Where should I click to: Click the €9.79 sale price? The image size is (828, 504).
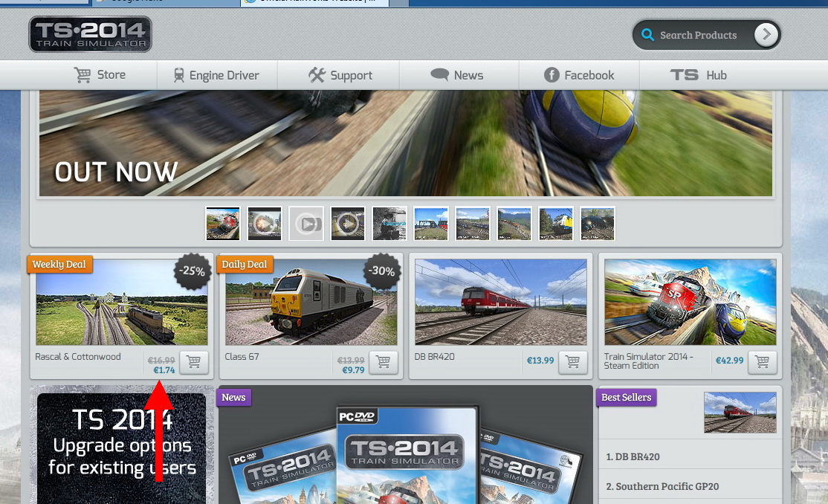[353, 370]
